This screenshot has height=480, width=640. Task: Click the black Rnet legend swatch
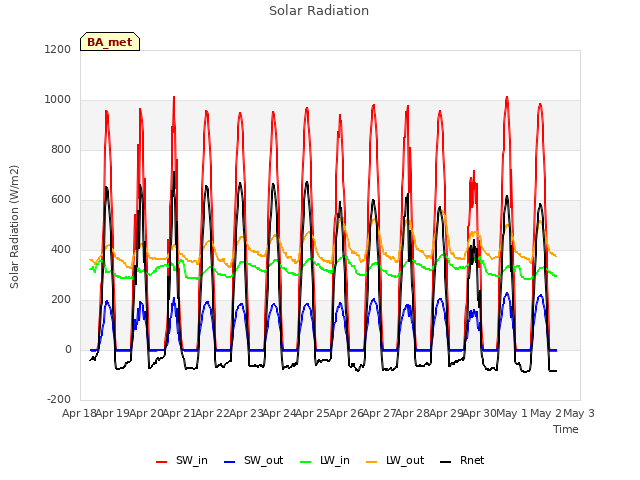(x=446, y=462)
